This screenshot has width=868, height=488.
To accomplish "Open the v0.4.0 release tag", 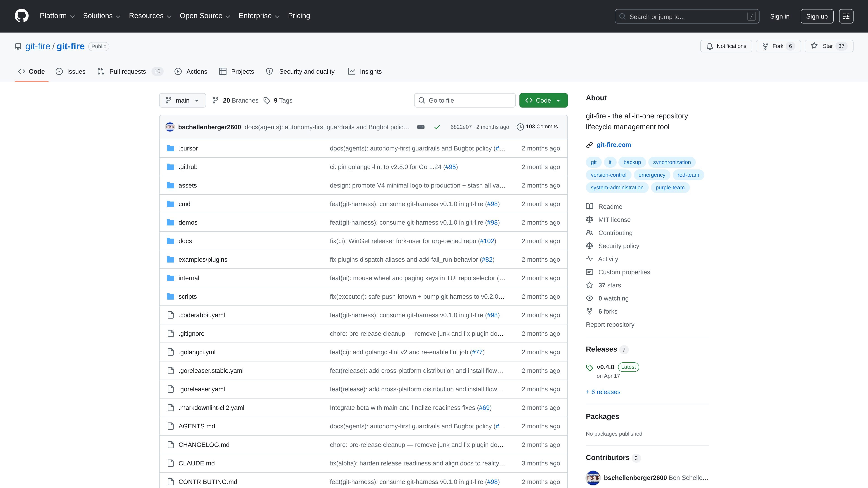I will click(x=606, y=367).
